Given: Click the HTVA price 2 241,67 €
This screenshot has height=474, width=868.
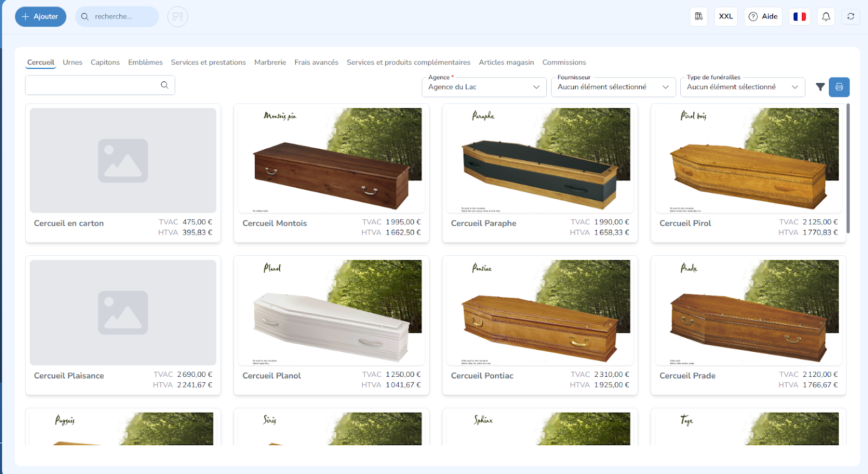Looking at the screenshot, I should (195, 385).
